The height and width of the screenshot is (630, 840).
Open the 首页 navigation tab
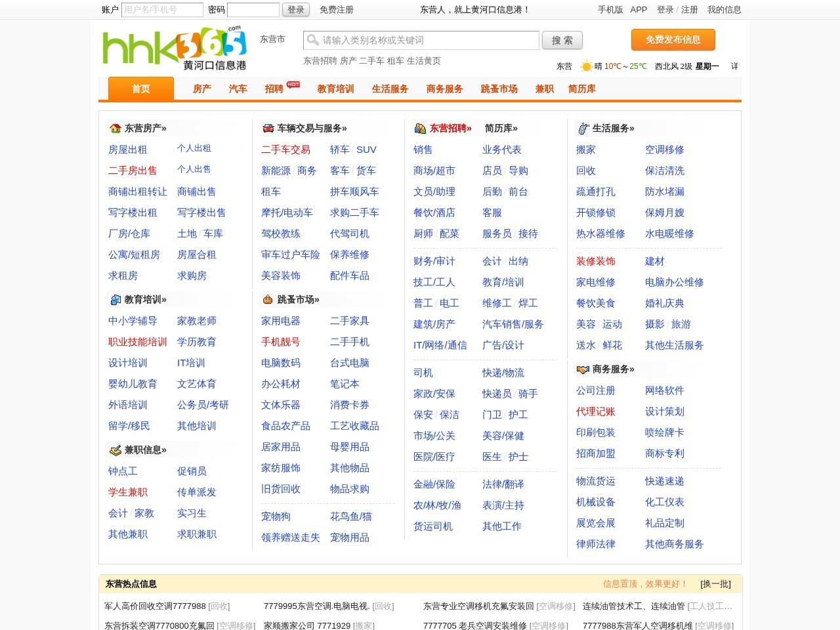[x=141, y=89]
